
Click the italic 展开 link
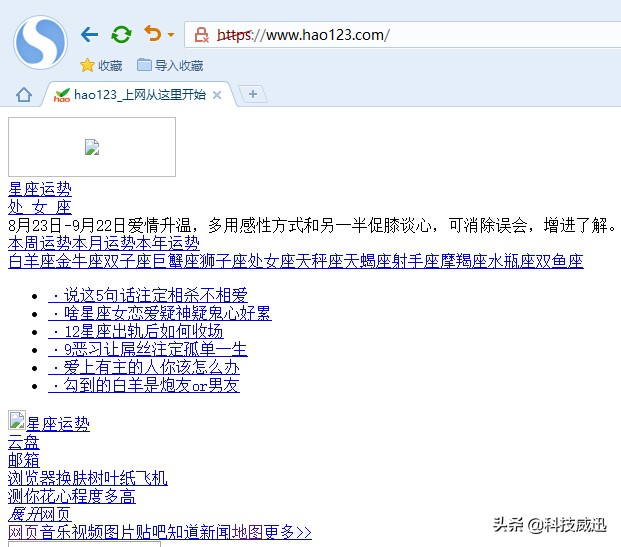24,514
